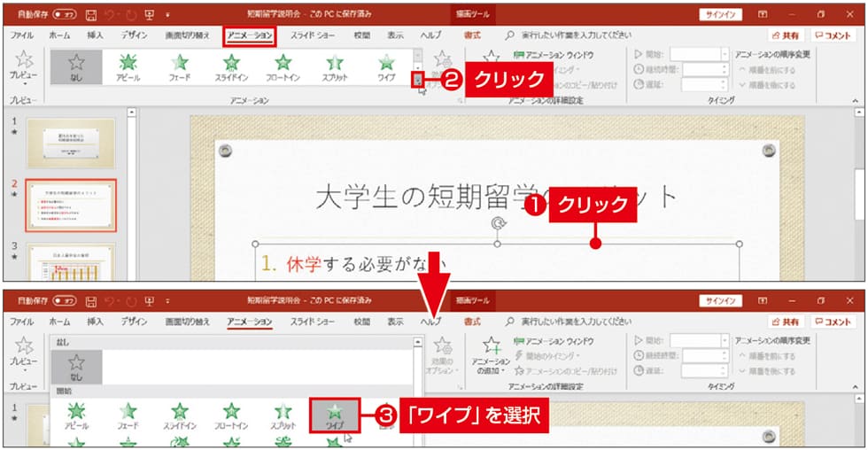The width and height of the screenshot is (868, 450).
Task: Choose ワイプ in lower screenshot expanded gallery
Action: tap(335, 415)
